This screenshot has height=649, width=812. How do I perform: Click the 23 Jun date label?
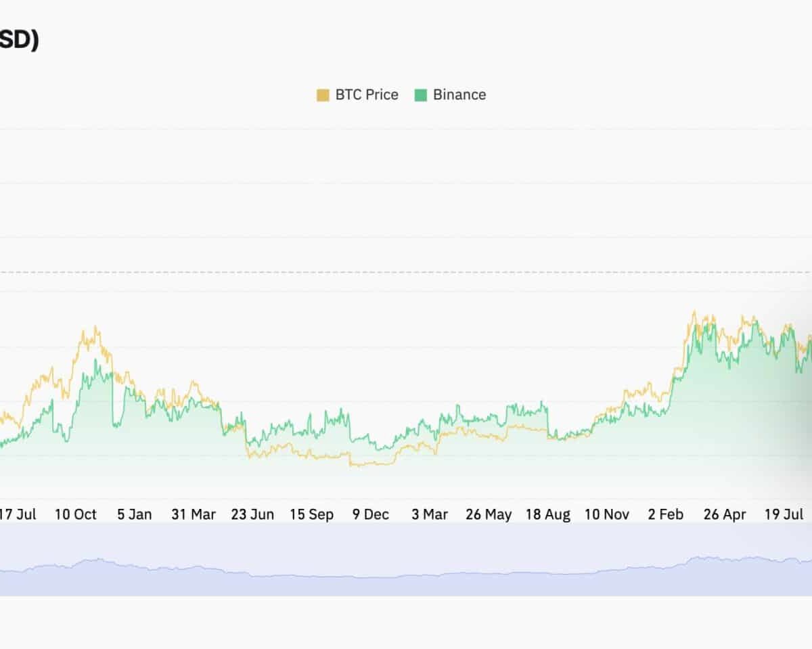click(252, 514)
